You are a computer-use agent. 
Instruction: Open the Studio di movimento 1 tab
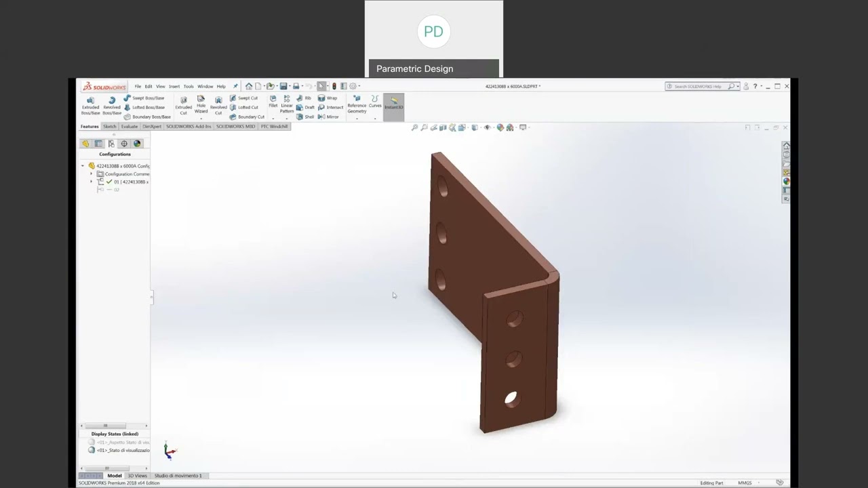click(x=178, y=476)
